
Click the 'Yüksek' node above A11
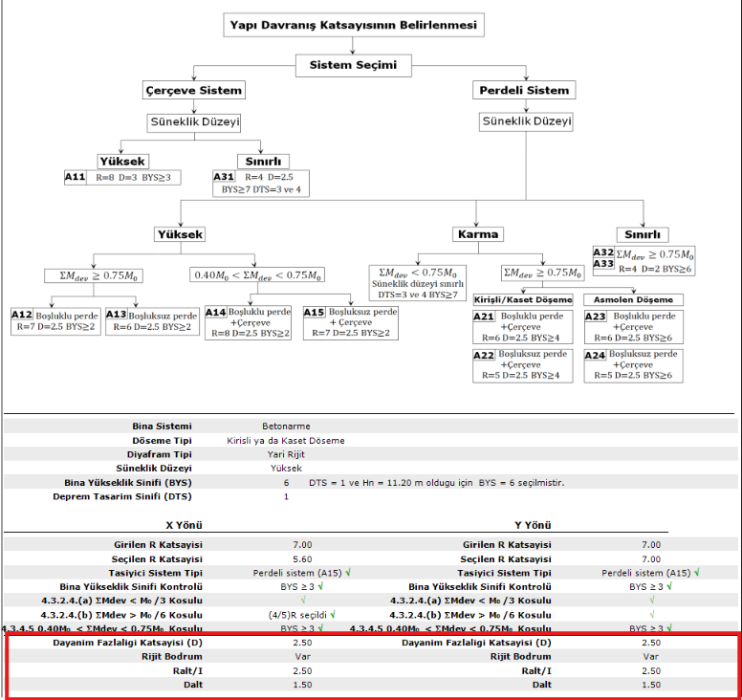click(122, 162)
